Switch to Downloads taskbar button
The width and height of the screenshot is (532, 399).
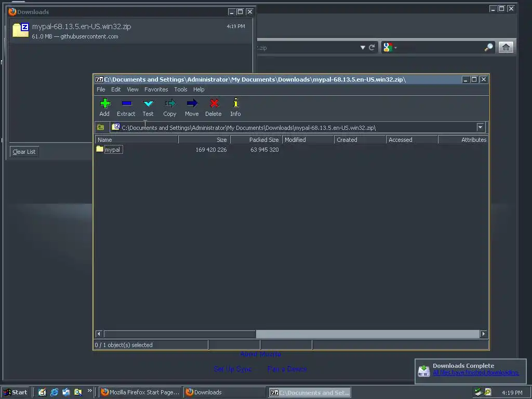click(224, 392)
